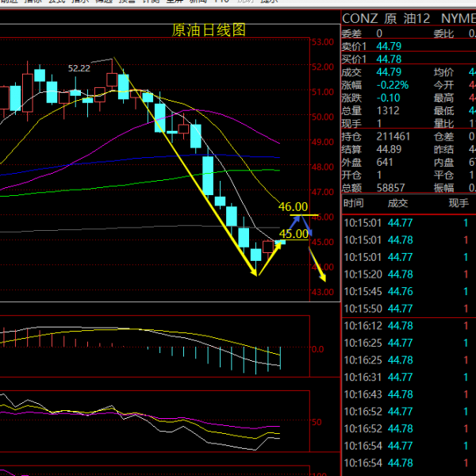Image resolution: width=476 pixels, height=476 pixels.
Task: Click the 结算 value 44.89
Action: [389, 149]
